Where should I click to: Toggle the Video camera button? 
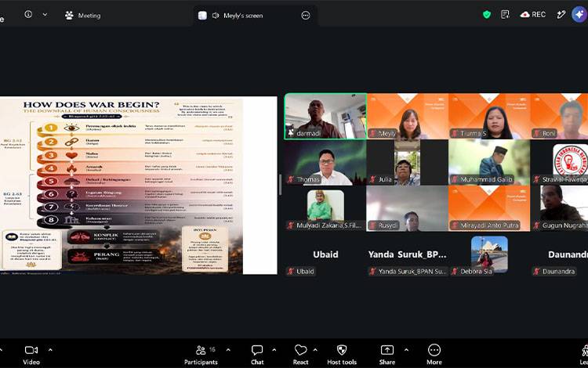(31, 355)
